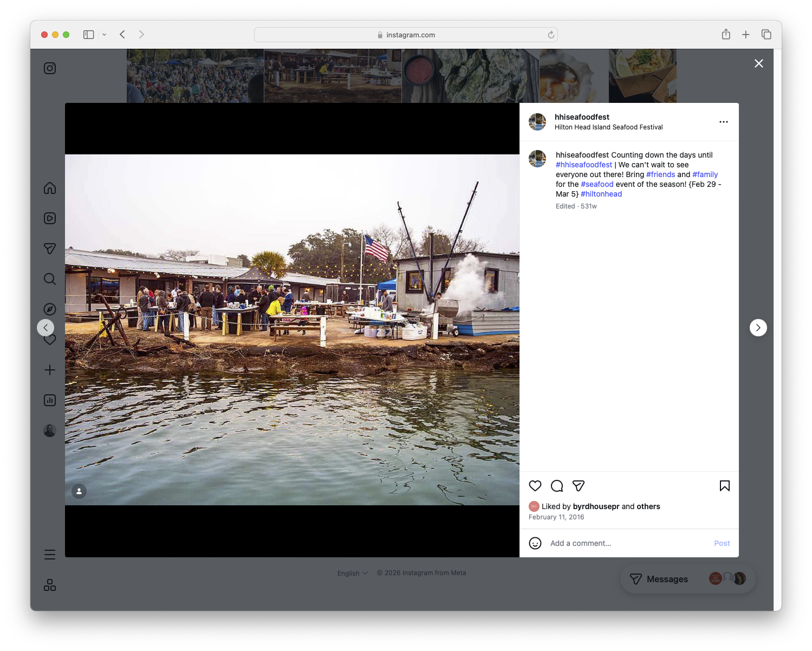
Task: Open the Search icon in sidebar
Action: coord(49,279)
